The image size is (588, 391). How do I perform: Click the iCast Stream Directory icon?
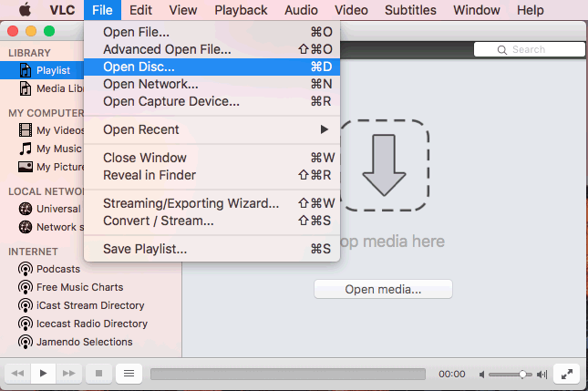tap(26, 305)
